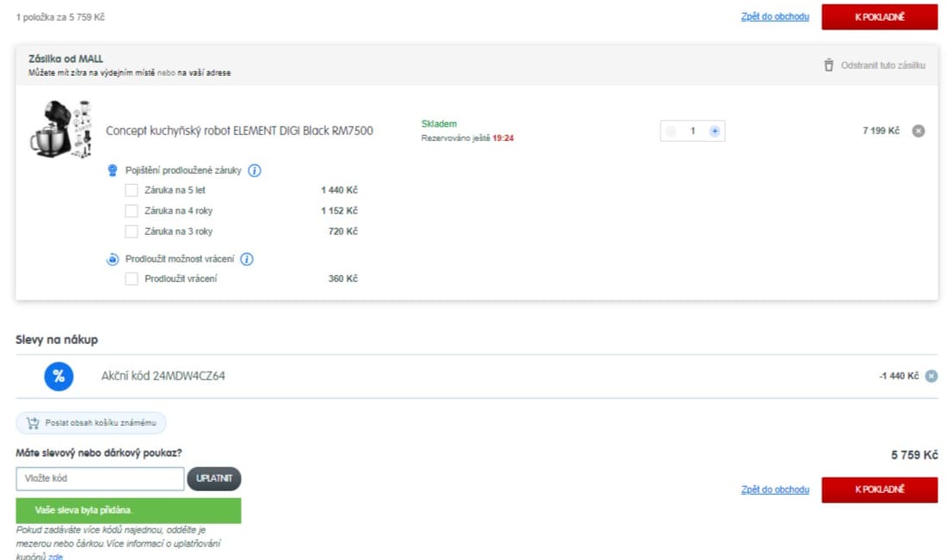Decrease product quantity with minus button
The image size is (947, 560).
pyautogui.click(x=670, y=131)
